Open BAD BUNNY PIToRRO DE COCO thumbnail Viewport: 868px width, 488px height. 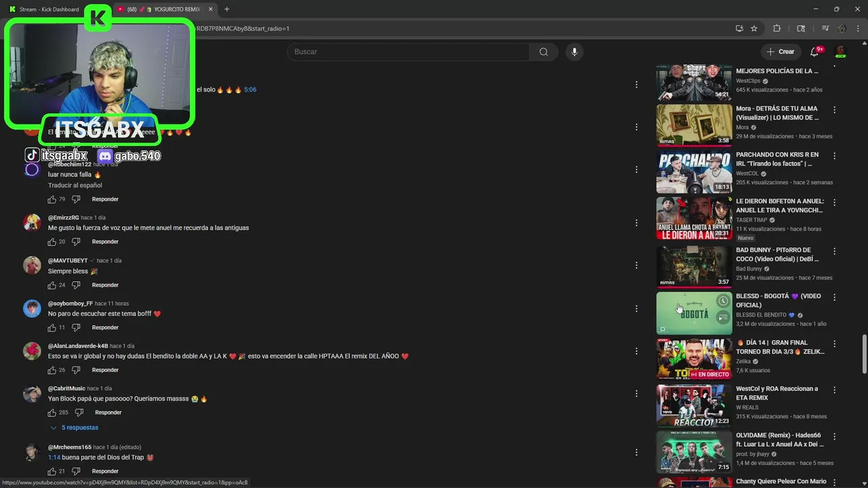pos(694,266)
